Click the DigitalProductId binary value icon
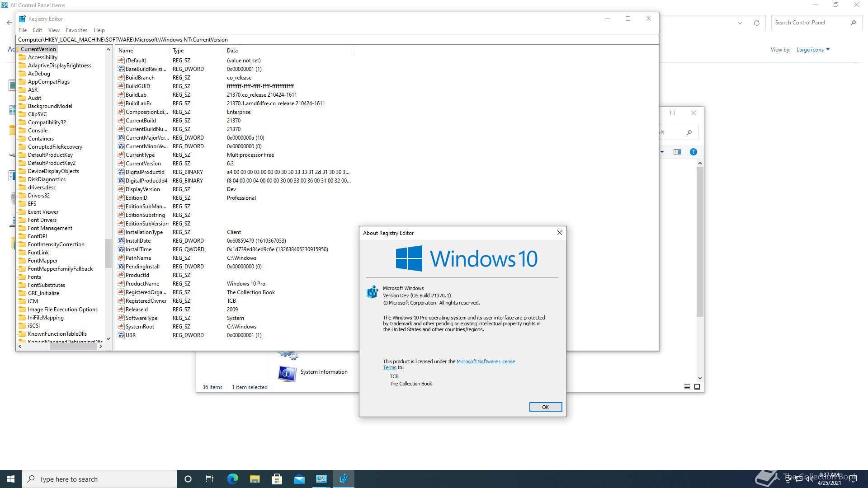Image resolution: width=868 pixels, height=488 pixels. [121, 172]
